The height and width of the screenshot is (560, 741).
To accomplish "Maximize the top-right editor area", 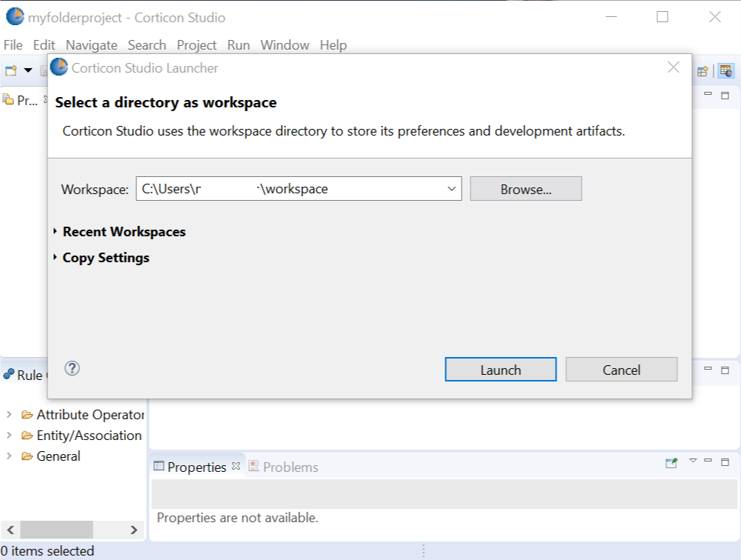I will click(x=725, y=96).
